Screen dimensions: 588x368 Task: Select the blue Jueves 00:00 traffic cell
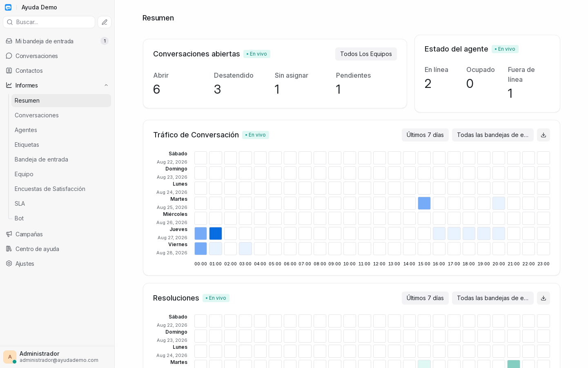click(x=200, y=233)
